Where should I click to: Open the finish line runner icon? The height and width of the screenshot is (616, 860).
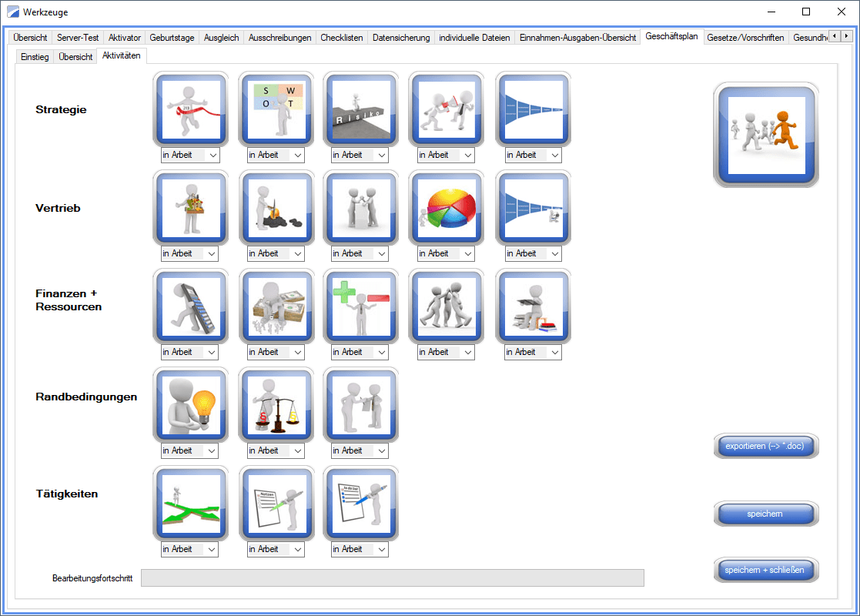tap(191, 109)
